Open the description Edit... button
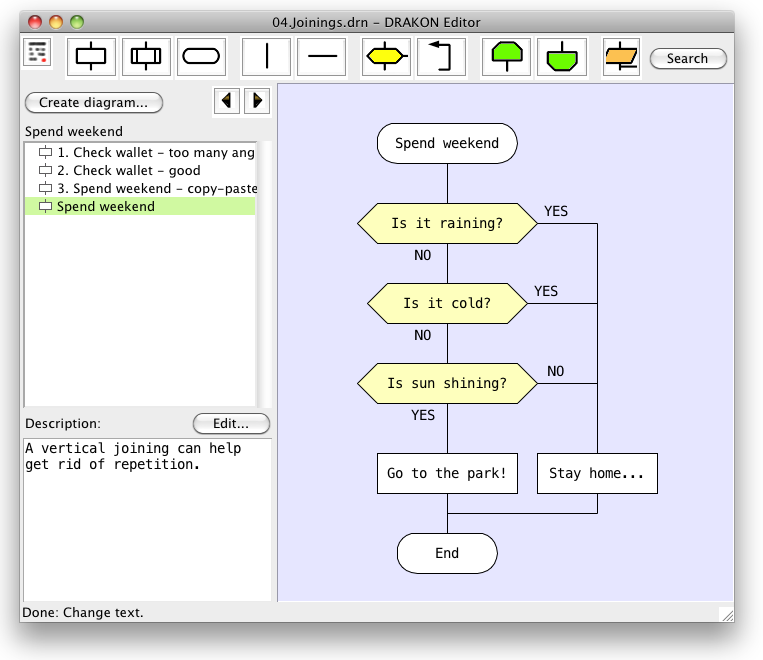Viewport: 763px width, 660px height. point(231,423)
